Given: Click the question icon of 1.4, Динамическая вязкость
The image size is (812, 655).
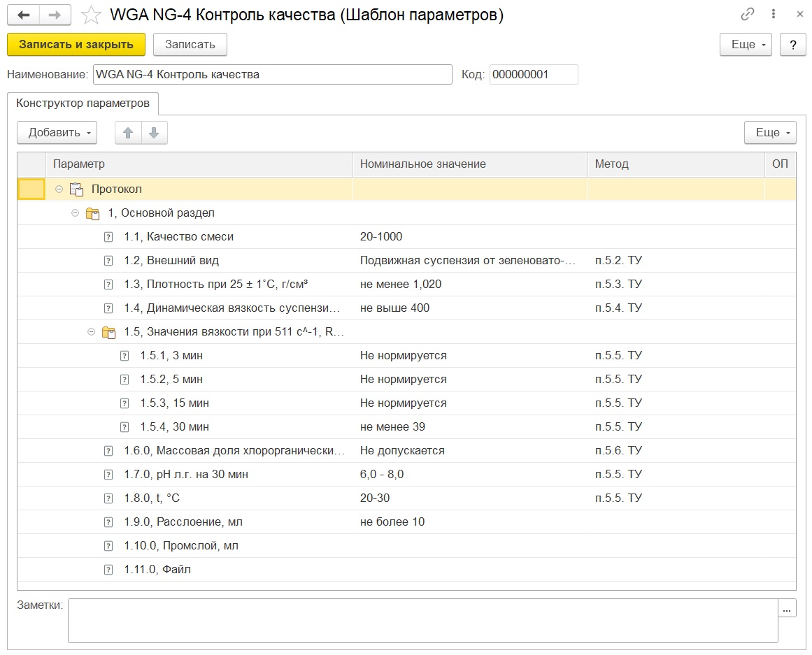Looking at the screenshot, I should (108, 308).
